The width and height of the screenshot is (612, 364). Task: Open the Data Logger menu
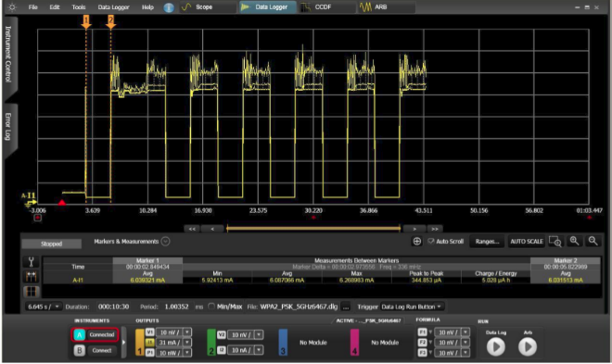click(x=113, y=7)
